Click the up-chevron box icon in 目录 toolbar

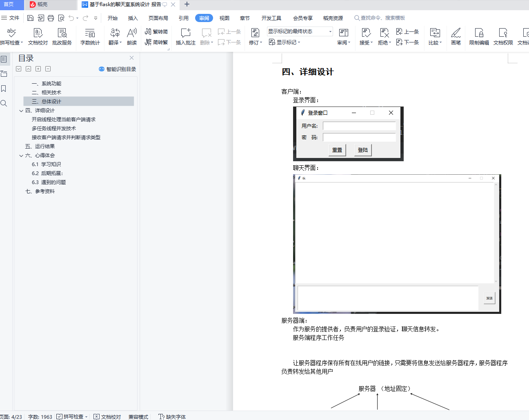click(29, 69)
